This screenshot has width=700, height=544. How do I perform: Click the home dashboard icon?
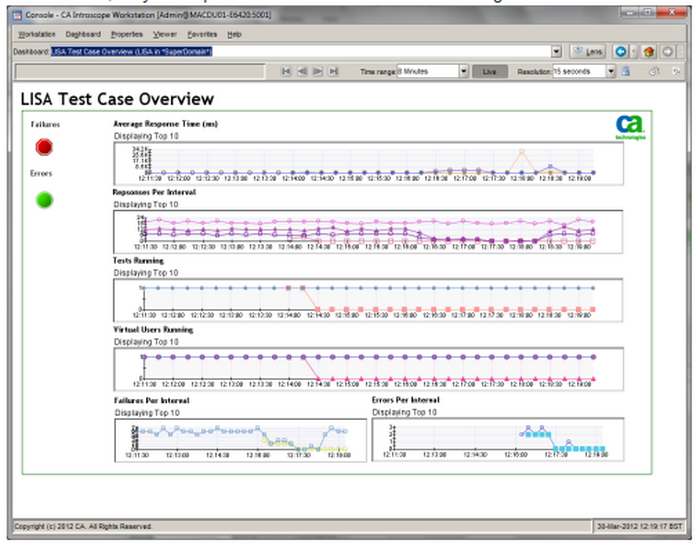(x=647, y=51)
